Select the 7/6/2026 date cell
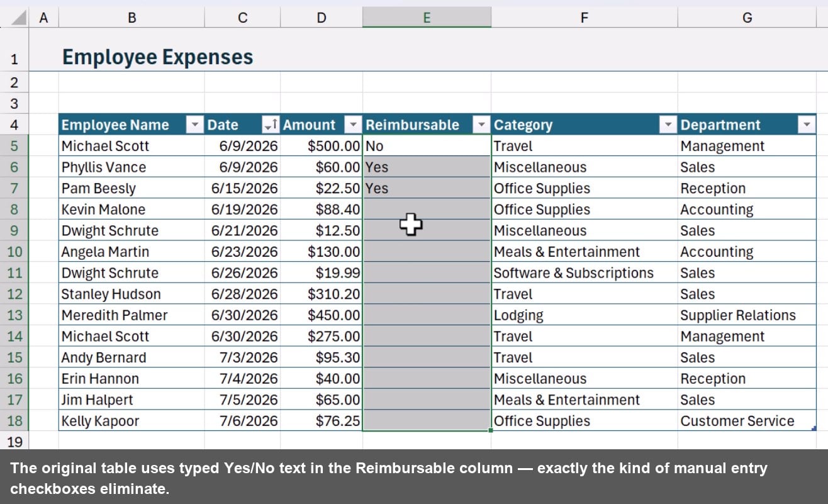828x504 pixels. (x=242, y=421)
